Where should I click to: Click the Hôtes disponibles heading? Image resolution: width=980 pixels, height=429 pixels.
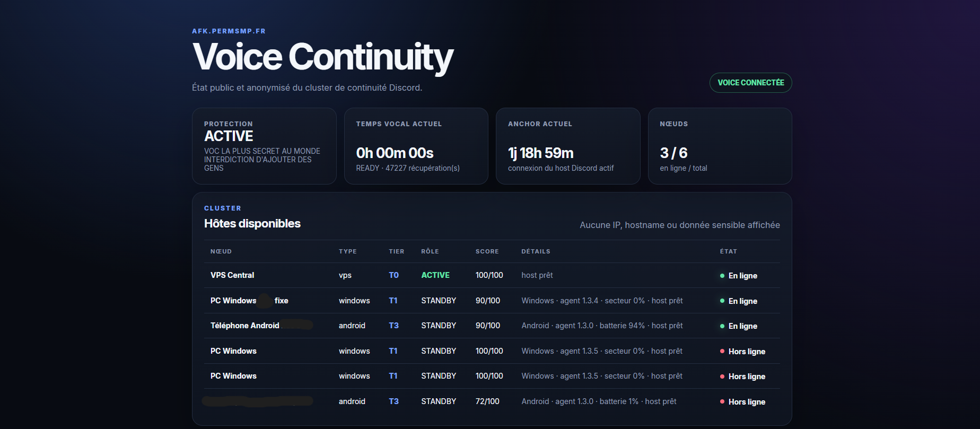[x=252, y=224]
